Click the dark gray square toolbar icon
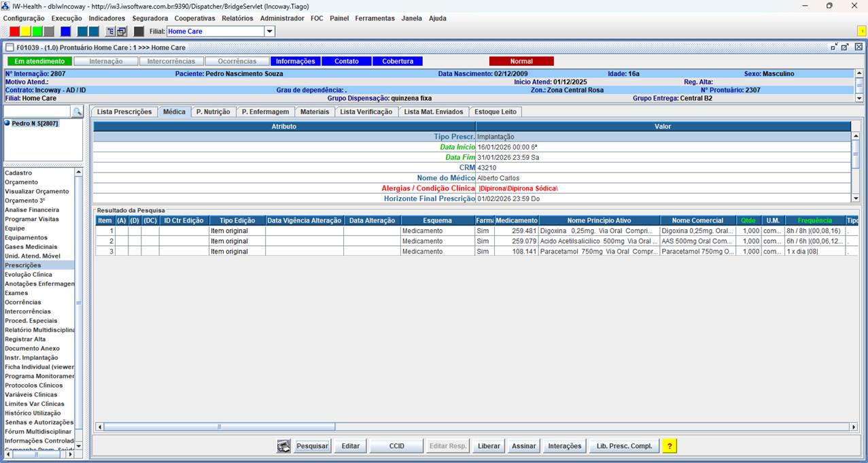The image size is (868, 463). (x=139, y=31)
